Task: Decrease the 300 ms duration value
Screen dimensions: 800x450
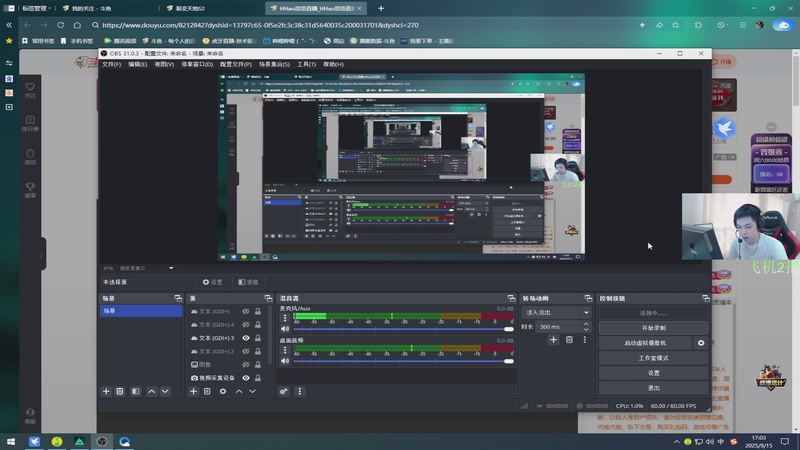Action: (586, 330)
